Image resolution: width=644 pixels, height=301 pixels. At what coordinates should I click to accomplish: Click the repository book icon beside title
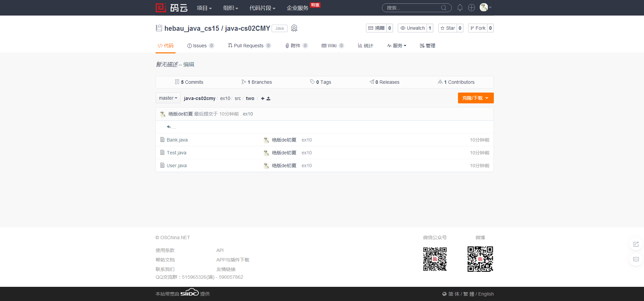coord(159,28)
